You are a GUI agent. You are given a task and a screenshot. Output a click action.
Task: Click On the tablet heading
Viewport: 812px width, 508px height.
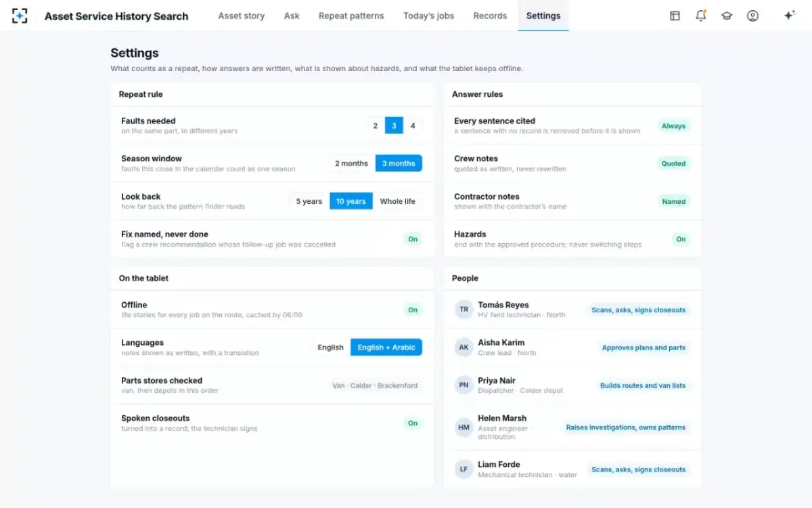(143, 278)
